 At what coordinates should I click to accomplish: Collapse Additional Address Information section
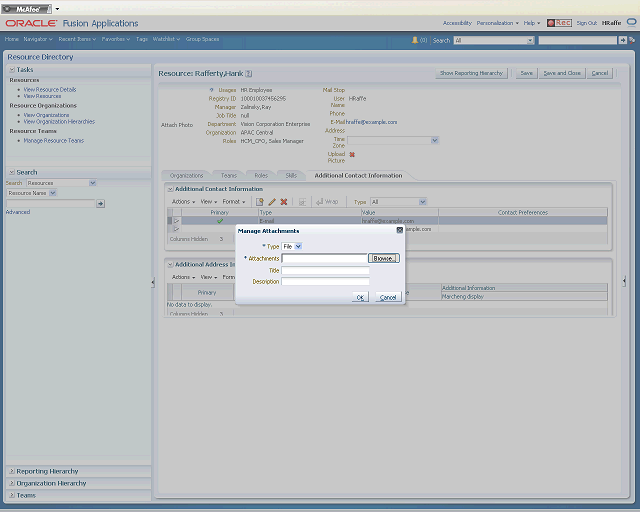(171, 265)
